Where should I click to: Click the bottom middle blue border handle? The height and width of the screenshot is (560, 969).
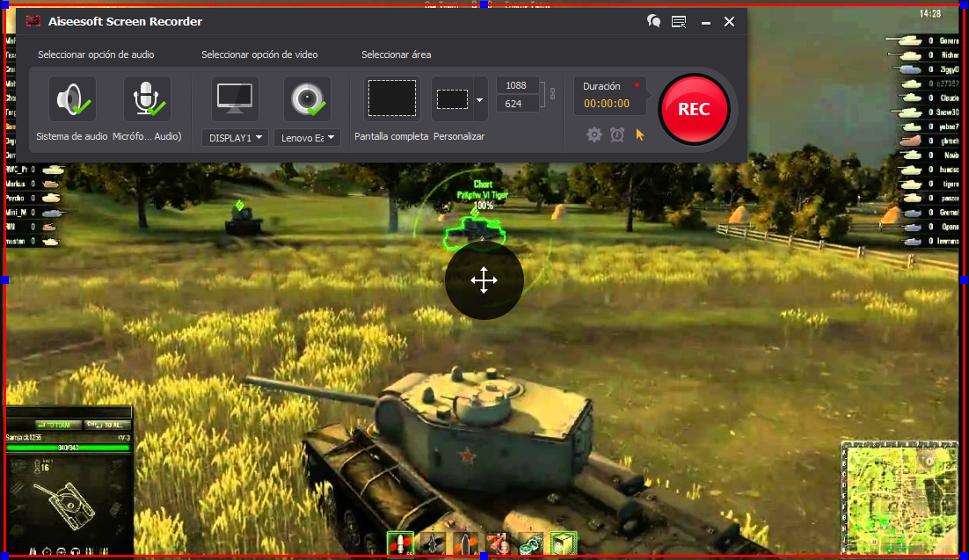click(484, 556)
